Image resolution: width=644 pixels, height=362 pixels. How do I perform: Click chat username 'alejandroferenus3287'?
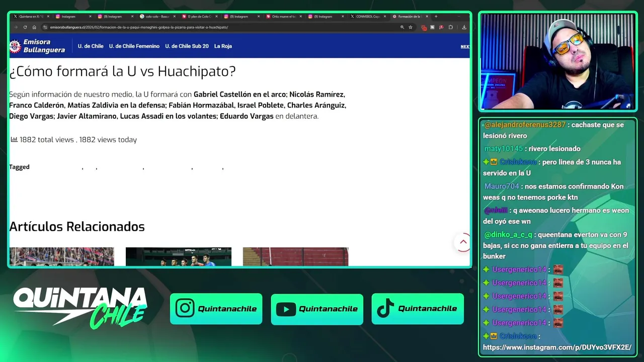[525, 125]
